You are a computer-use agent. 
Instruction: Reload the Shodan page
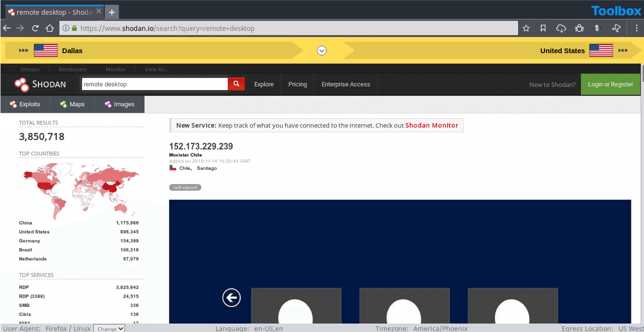[x=35, y=28]
